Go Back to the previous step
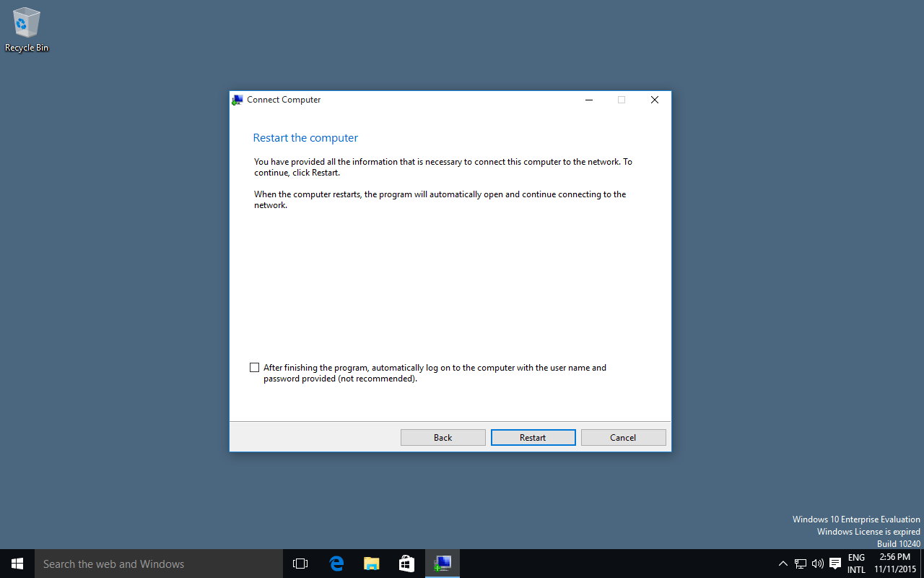Viewport: 924px width, 578px height. tap(443, 437)
